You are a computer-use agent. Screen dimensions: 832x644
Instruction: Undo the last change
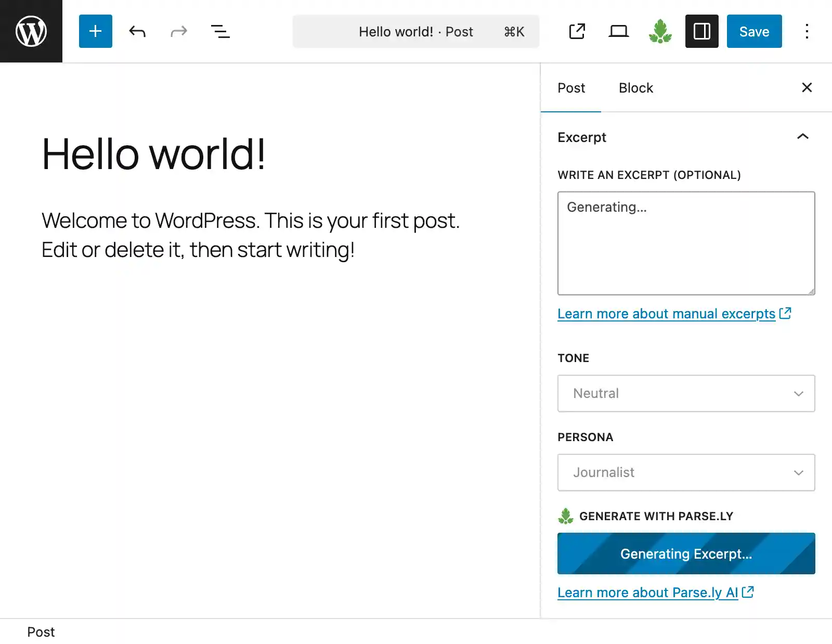[137, 31]
